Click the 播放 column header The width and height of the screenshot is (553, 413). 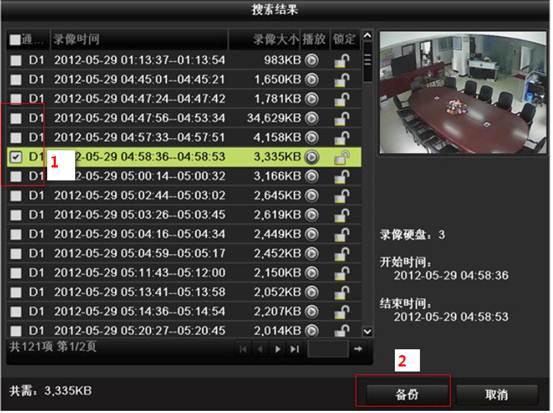(x=315, y=40)
